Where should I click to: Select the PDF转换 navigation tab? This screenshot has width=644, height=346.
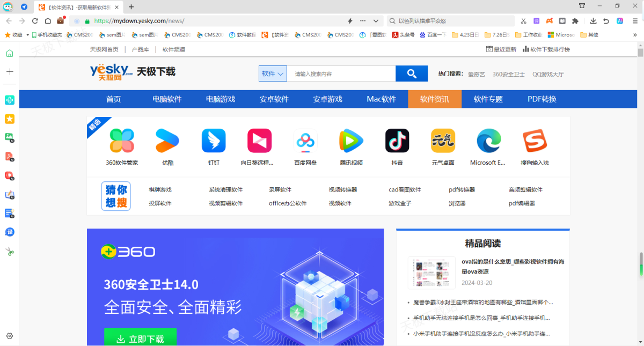coord(541,99)
